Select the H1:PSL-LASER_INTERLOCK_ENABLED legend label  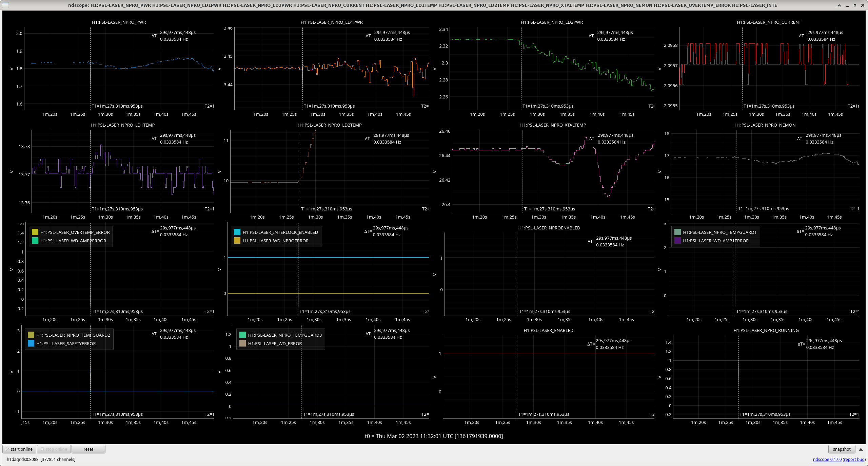click(x=280, y=232)
